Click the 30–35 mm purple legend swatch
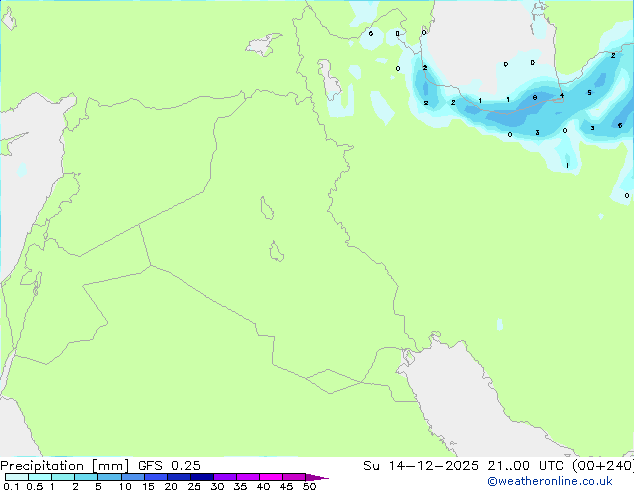 225,477
